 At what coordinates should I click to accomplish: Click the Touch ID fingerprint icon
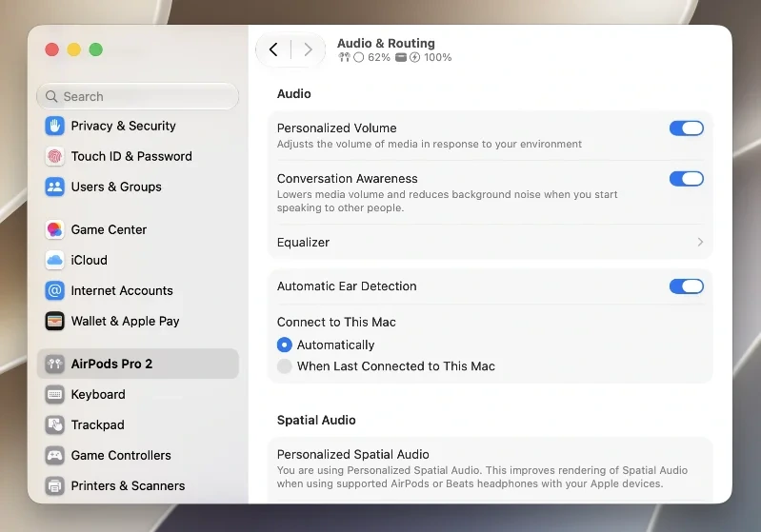(55, 156)
